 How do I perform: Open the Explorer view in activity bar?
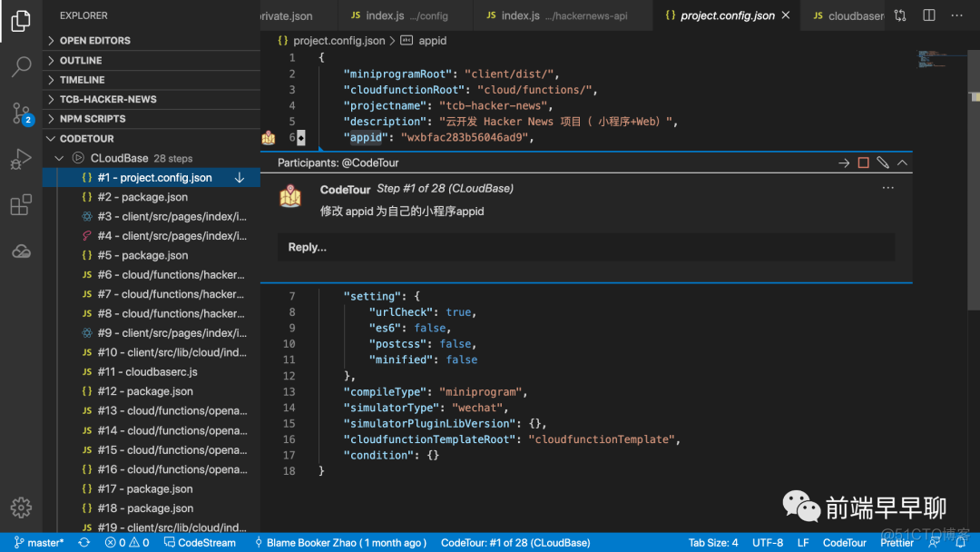[x=21, y=21]
